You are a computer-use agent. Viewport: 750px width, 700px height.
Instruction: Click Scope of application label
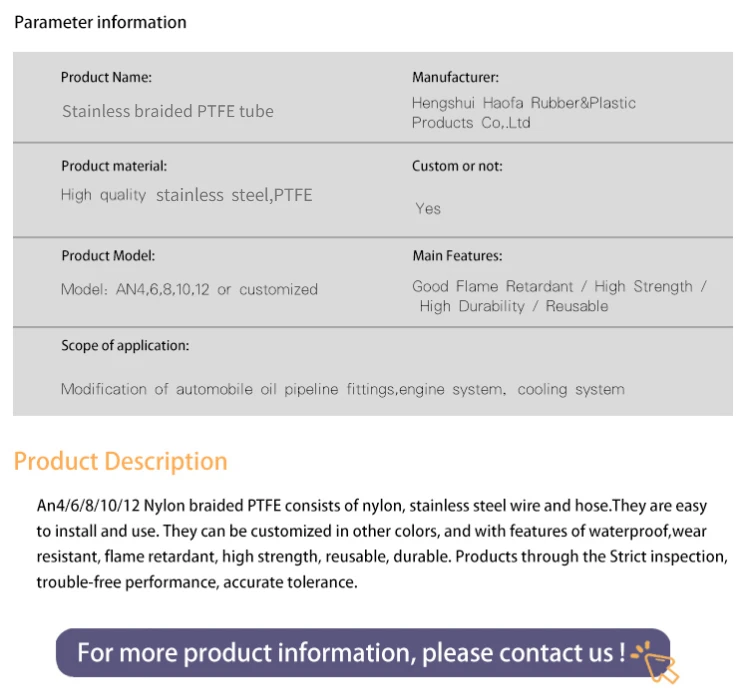point(125,346)
